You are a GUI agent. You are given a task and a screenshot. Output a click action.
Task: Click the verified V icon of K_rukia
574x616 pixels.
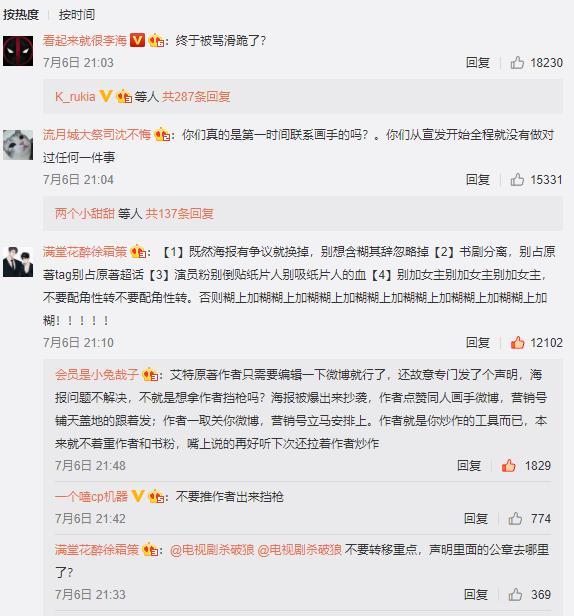[105, 96]
